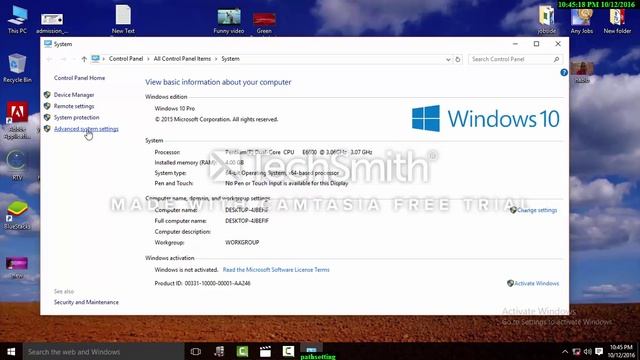Open Security and Maintenance link
This screenshot has height=360, width=640.
coord(86,302)
